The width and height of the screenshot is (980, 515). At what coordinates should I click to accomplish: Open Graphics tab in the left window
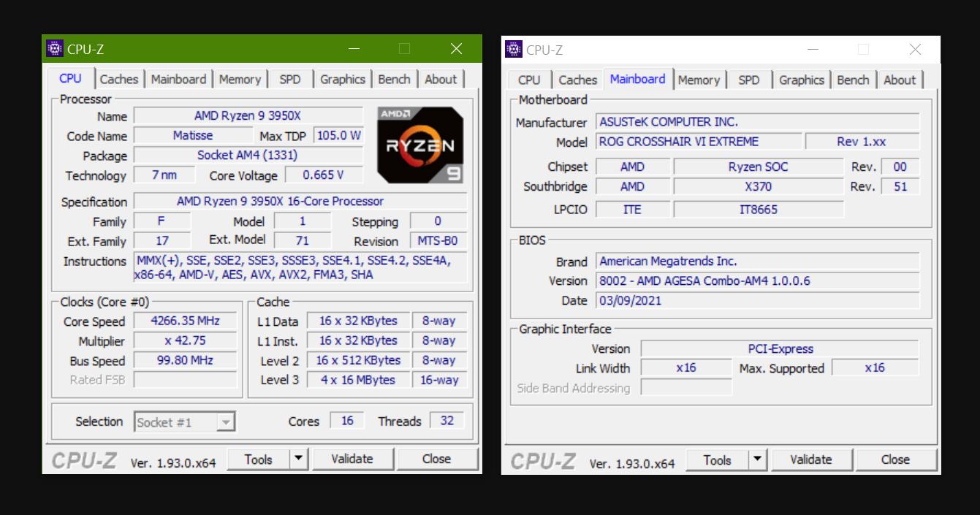pos(343,79)
